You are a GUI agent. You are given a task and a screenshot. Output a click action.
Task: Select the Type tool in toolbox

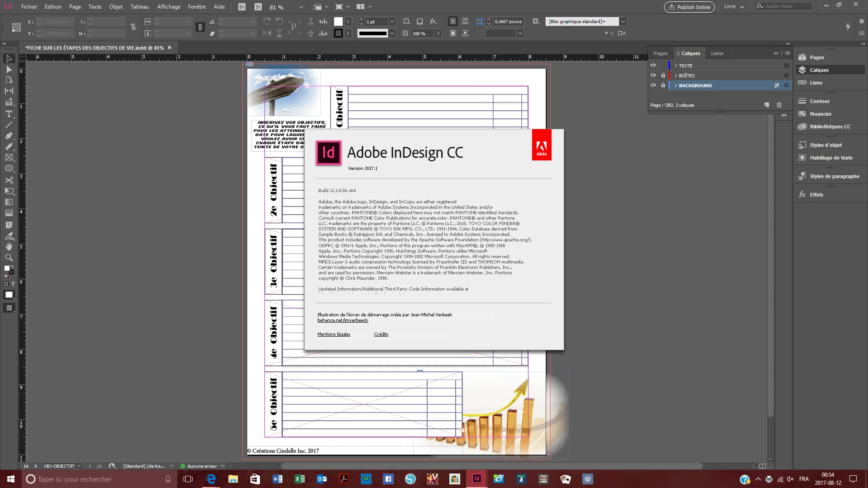pyautogui.click(x=9, y=114)
